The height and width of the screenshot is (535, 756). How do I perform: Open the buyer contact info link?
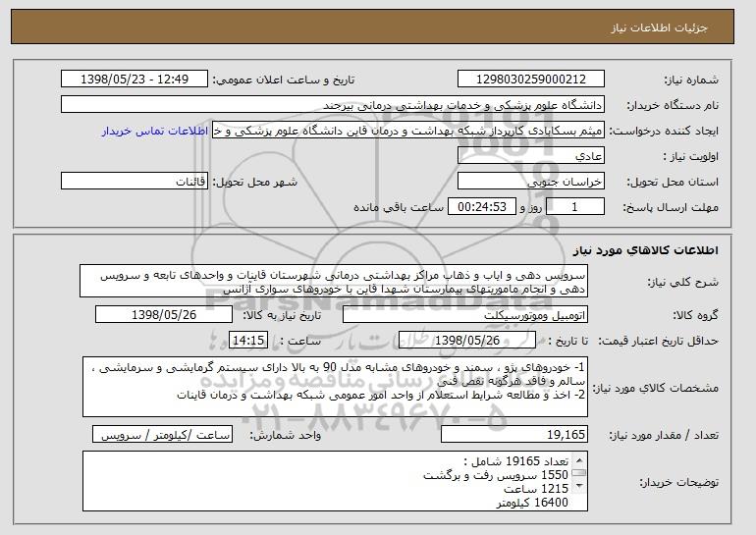[x=155, y=131]
